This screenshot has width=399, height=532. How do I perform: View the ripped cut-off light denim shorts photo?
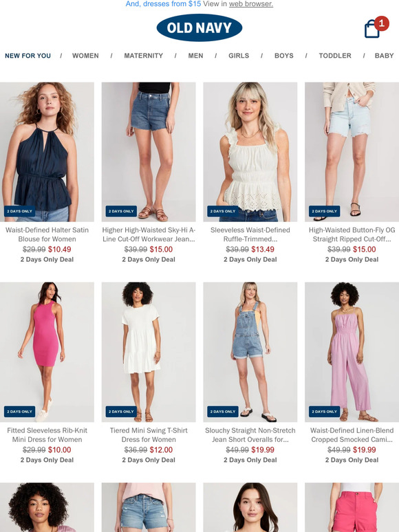[352, 152]
